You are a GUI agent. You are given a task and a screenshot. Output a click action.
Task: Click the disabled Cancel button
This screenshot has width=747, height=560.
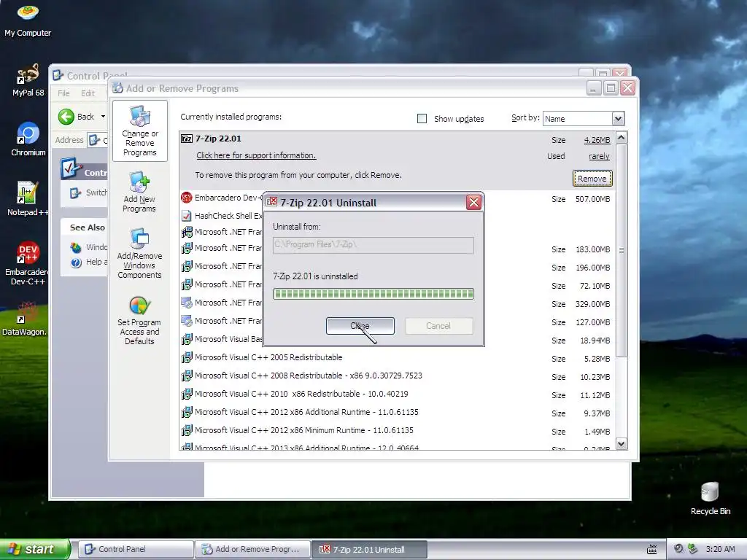coord(438,326)
